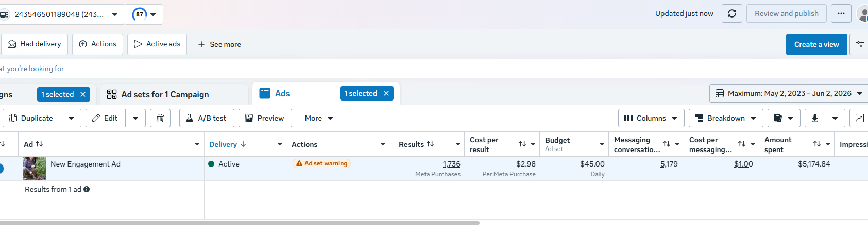The width and height of the screenshot is (868, 233).
Task: Click the Duplicate button
Action: [32, 118]
